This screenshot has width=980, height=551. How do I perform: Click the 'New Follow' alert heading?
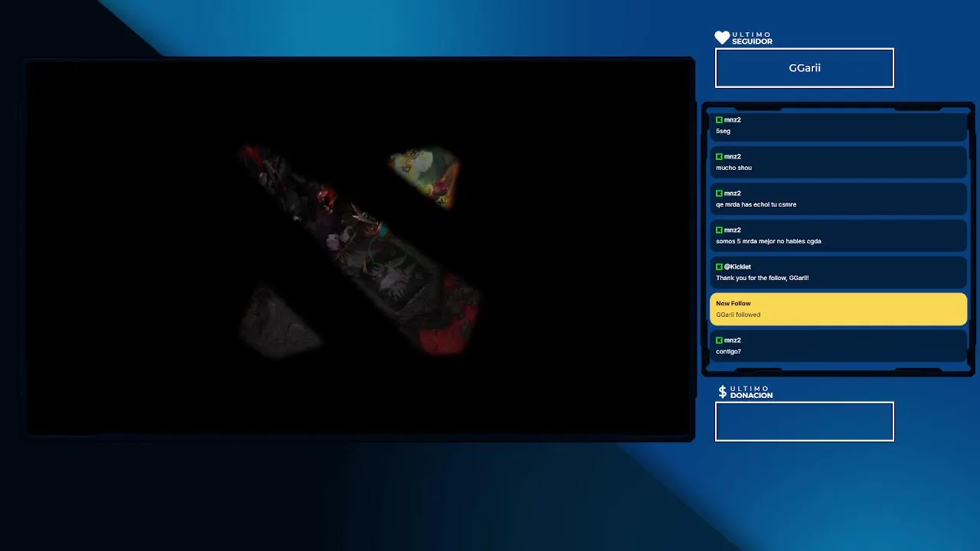(733, 304)
